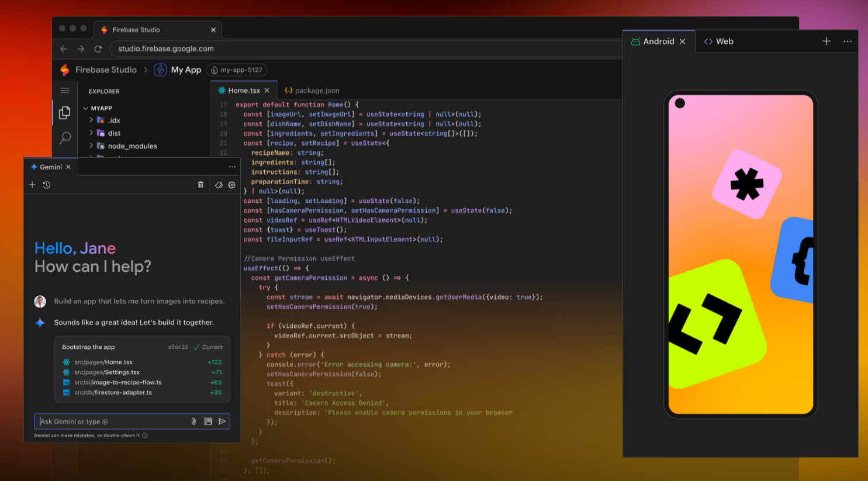Switch to the Web preview tab
This screenshot has height=481, width=868.
(x=718, y=41)
